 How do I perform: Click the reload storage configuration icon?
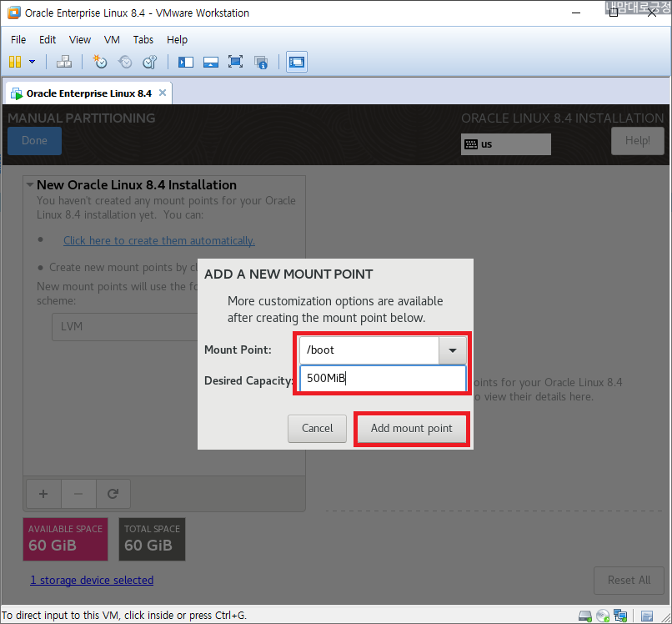113,494
